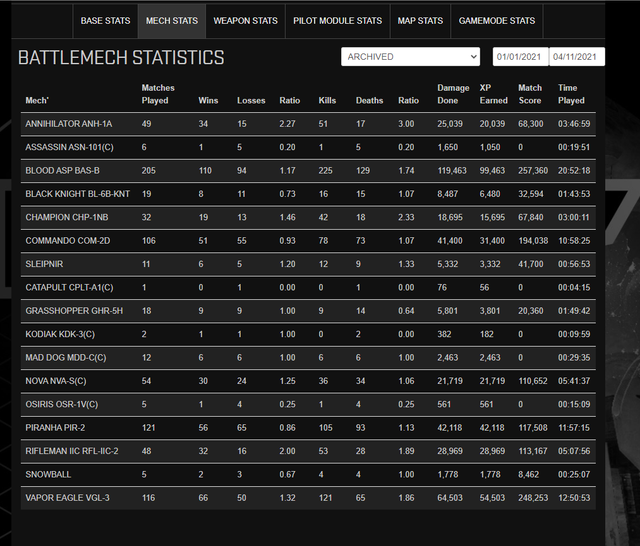Sort by Matches Played column header
This screenshot has width=640, height=546.
point(158,94)
